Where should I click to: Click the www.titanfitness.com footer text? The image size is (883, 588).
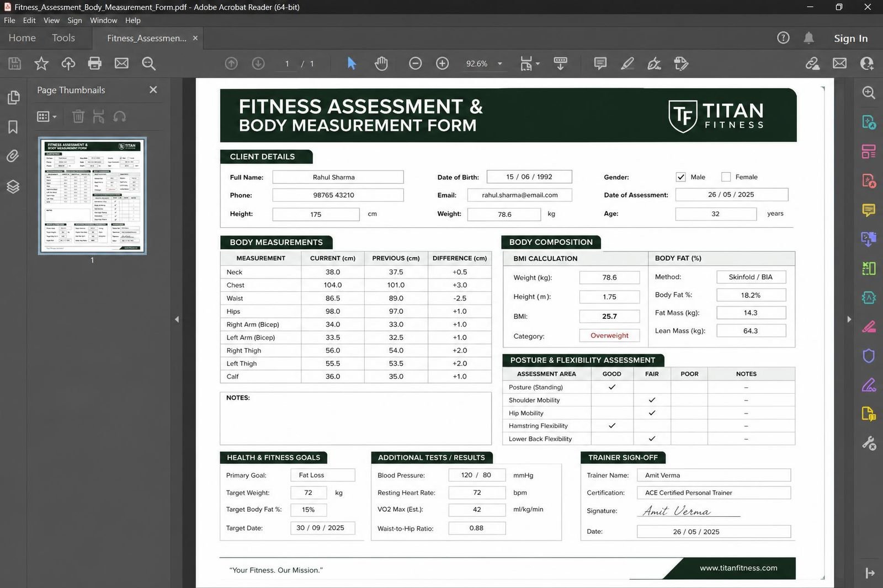coord(738,568)
